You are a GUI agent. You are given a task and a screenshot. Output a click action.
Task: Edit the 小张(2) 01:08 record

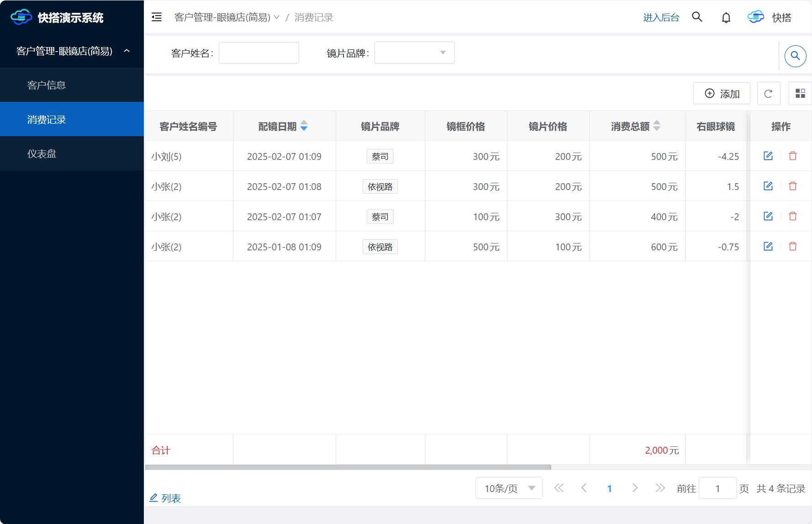click(768, 186)
